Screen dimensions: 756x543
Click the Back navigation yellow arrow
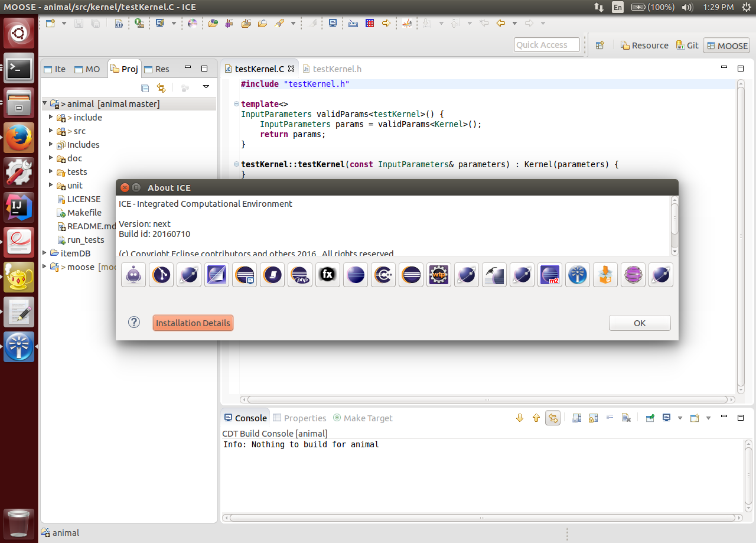[x=501, y=23]
